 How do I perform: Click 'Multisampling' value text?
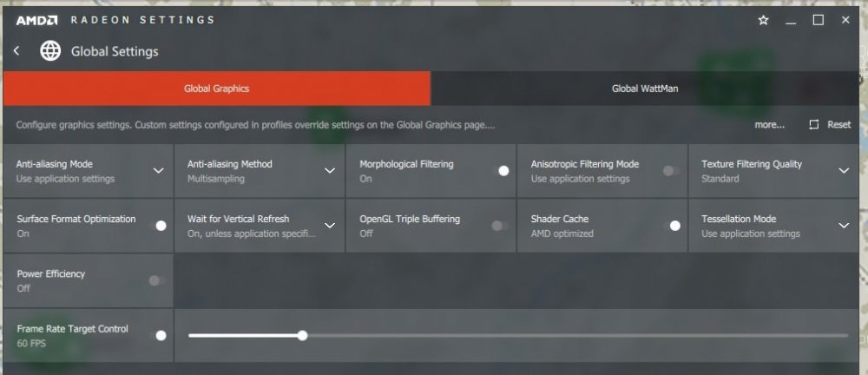click(x=216, y=179)
